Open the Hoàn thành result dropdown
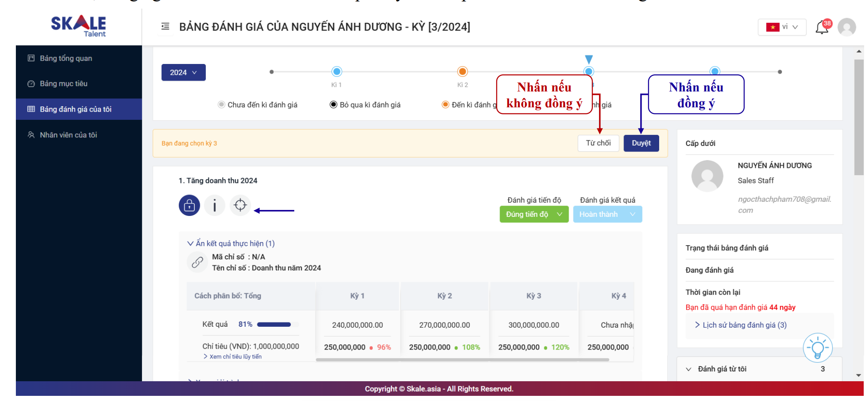 click(607, 214)
